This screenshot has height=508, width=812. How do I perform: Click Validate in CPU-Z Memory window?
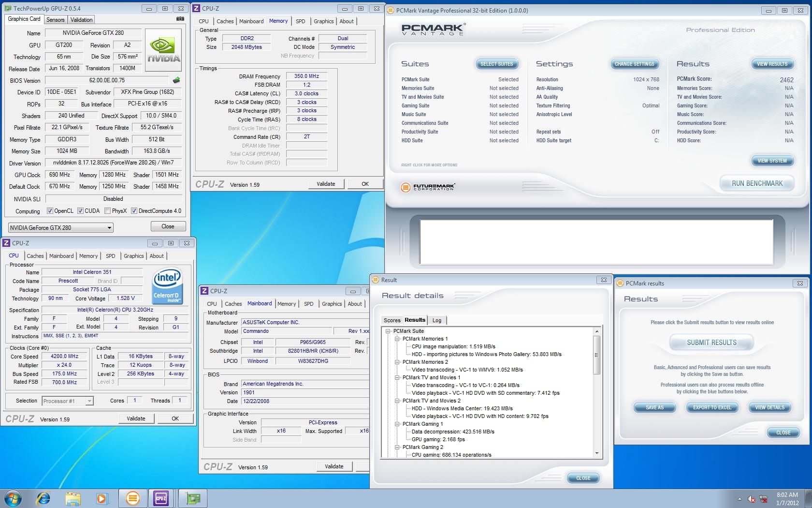(326, 184)
